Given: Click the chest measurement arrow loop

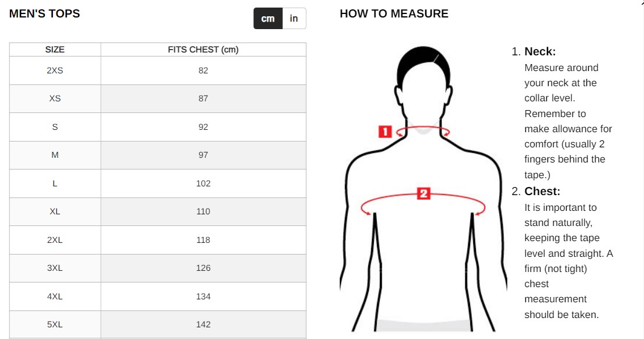Looking at the screenshot, I should pyautogui.click(x=423, y=203).
